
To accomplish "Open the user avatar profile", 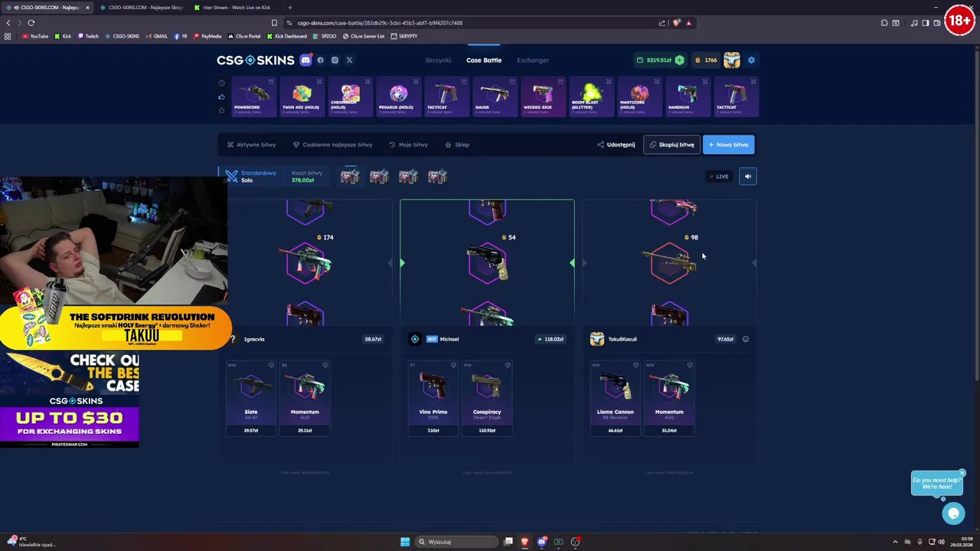I will (x=732, y=60).
